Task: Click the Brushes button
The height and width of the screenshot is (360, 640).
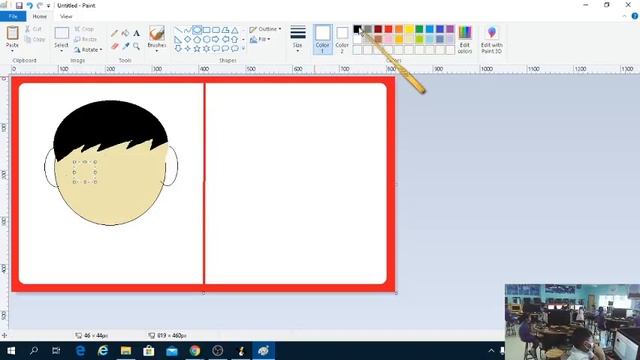Action: click(157, 36)
